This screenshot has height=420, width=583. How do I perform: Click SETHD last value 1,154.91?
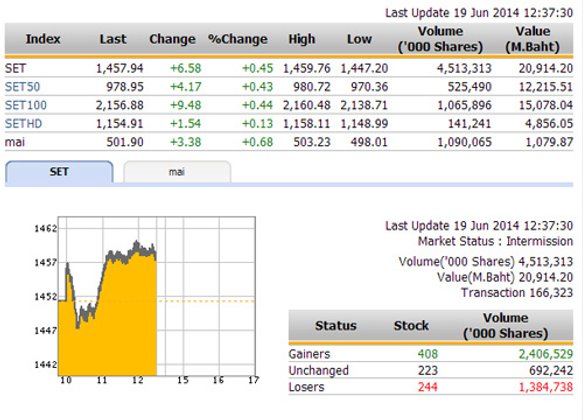(x=119, y=123)
